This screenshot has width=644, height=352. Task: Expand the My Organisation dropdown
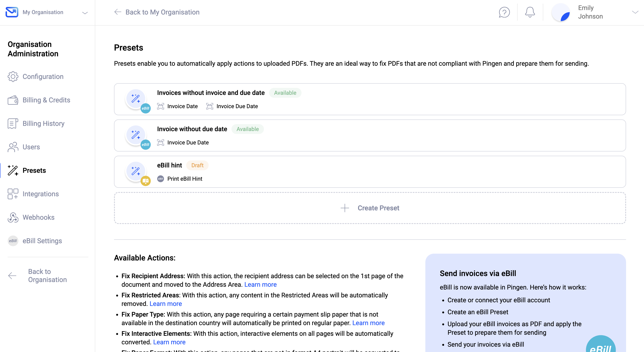(x=85, y=13)
